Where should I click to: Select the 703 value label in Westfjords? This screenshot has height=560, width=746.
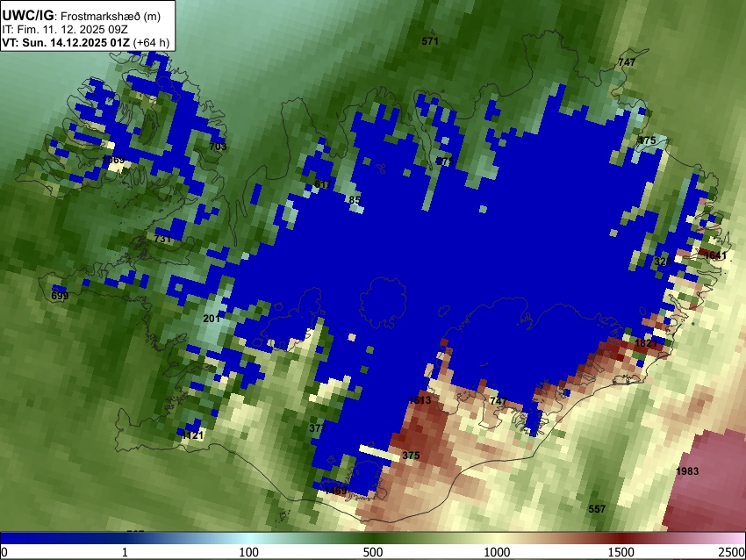(218, 147)
